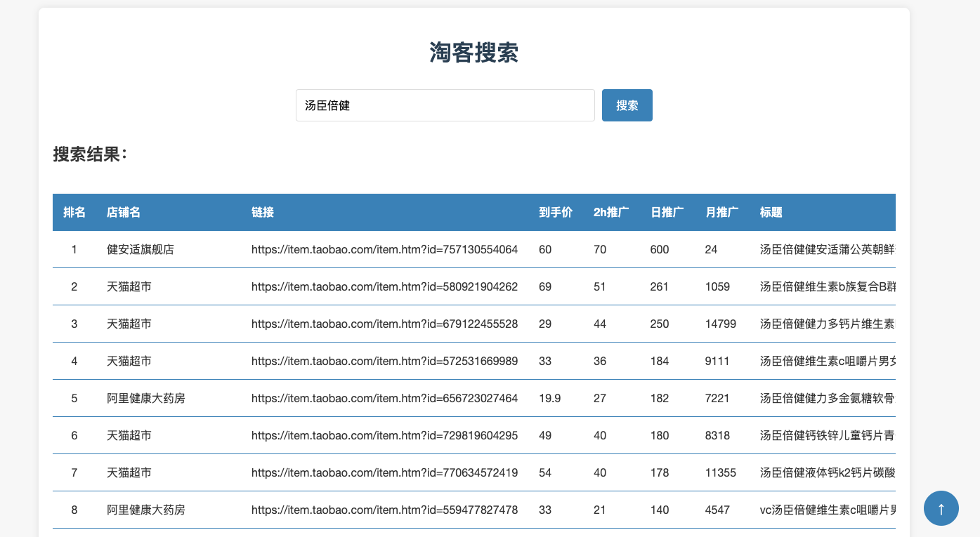Click 天猫超市 shop name in rank 2 row

129,286
